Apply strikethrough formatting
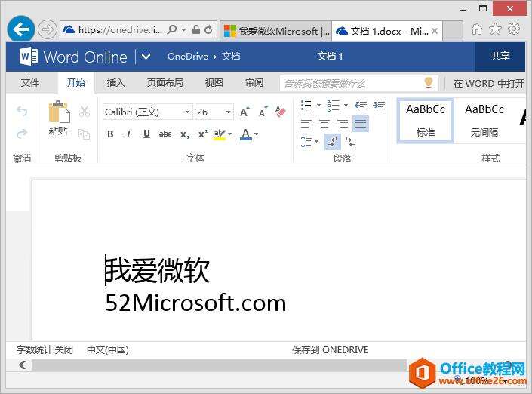The width and height of the screenshot is (532, 394). click(165, 134)
